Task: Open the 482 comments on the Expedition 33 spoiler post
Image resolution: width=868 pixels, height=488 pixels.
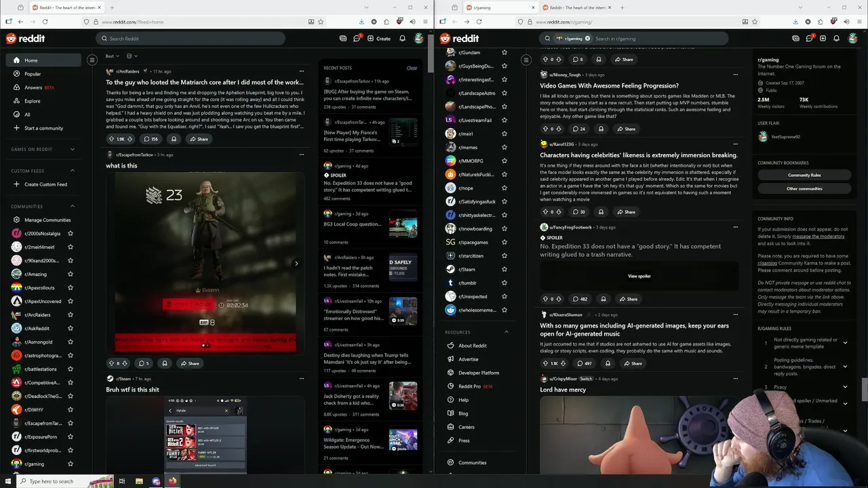Action: pos(579,299)
